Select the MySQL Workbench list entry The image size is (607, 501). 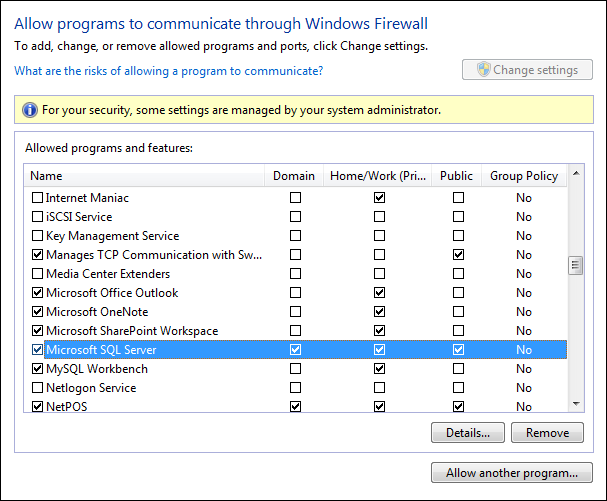97,369
